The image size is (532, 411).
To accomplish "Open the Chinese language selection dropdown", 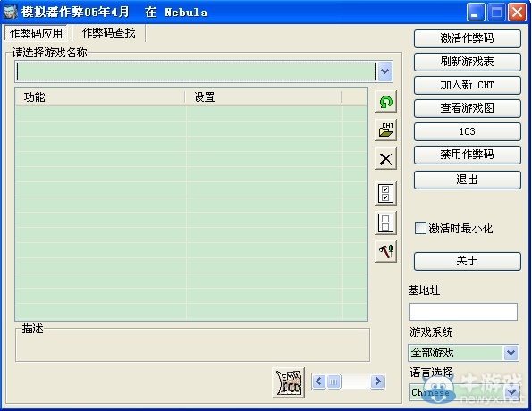I will tap(511, 392).
